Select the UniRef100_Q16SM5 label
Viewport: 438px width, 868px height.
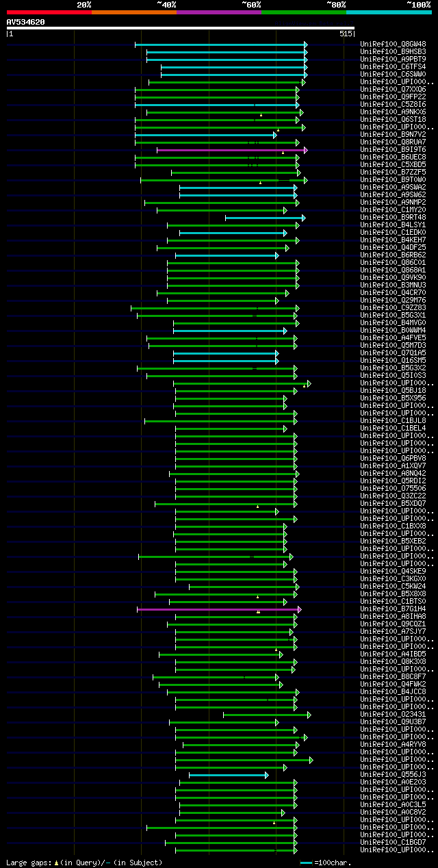coord(394,360)
